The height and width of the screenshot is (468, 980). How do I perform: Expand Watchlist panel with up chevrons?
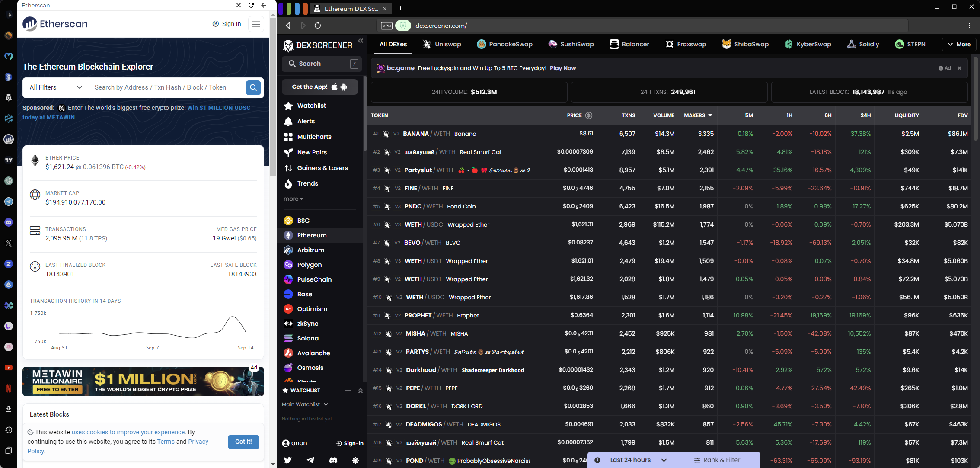pos(360,391)
